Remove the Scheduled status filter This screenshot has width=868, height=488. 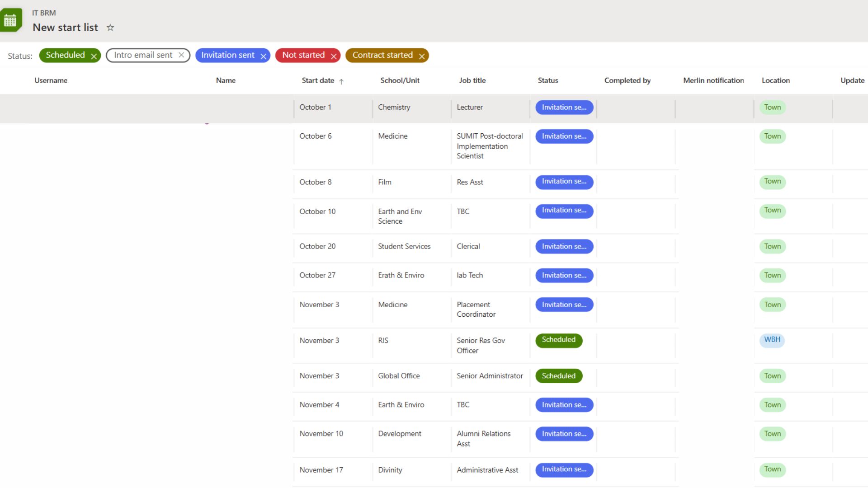pos(94,56)
